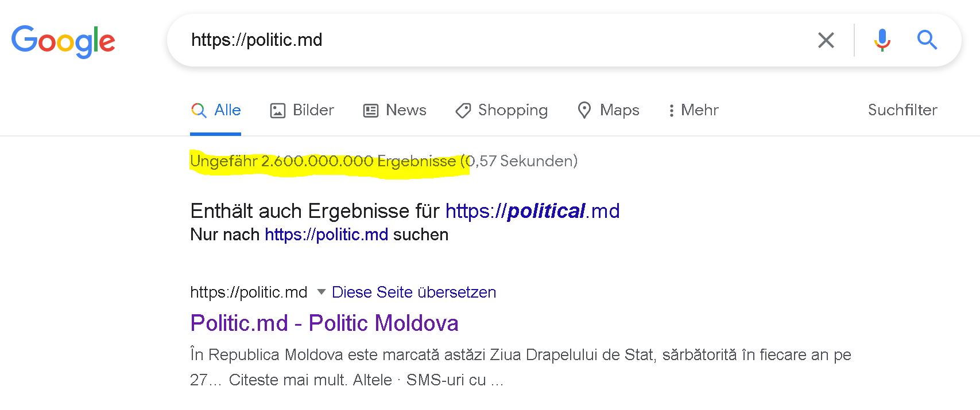This screenshot has height=410, width=980.
Task: Click the News newspaper icon
Action: point(371,111)
